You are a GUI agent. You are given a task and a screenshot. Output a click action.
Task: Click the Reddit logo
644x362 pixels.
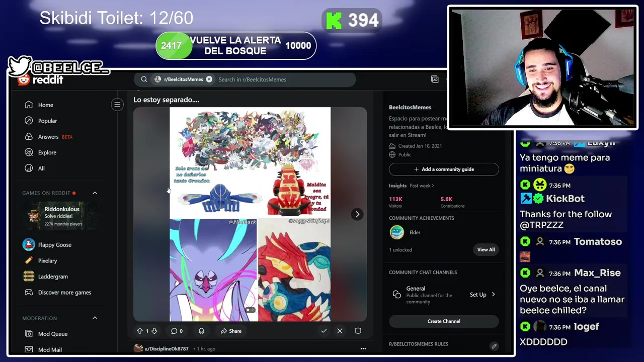[x=40, y=79]
